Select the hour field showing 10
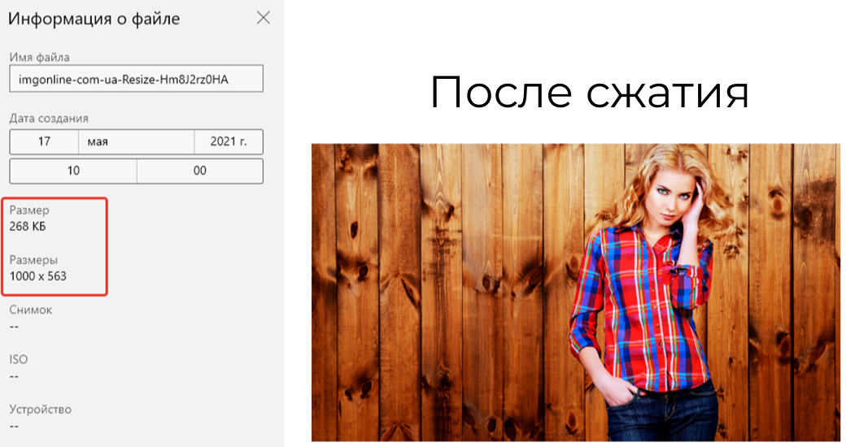This screenshot has height=447, width=868. 72,171
